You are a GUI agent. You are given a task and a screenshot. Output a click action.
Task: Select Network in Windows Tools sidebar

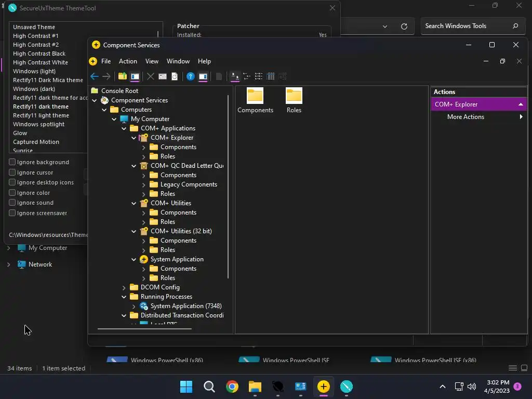click(x=40, y=264)
